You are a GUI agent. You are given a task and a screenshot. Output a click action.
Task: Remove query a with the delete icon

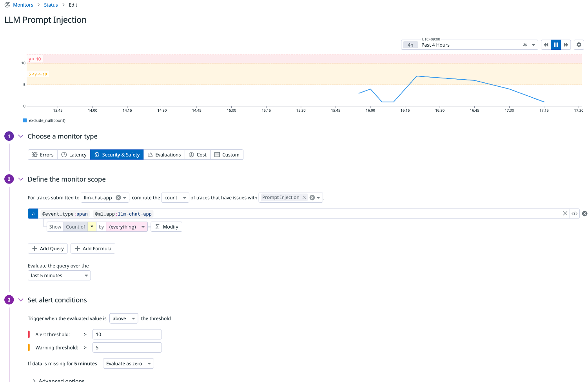tap(584, 214)
